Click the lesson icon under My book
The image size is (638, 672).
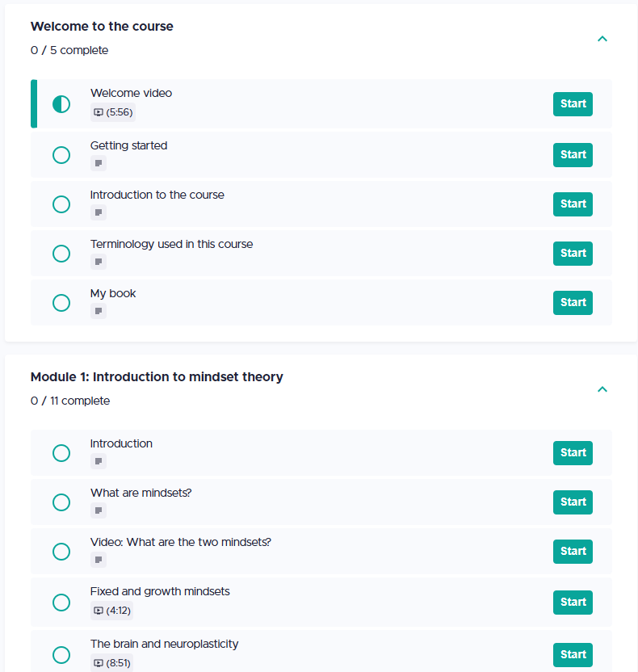99,311
